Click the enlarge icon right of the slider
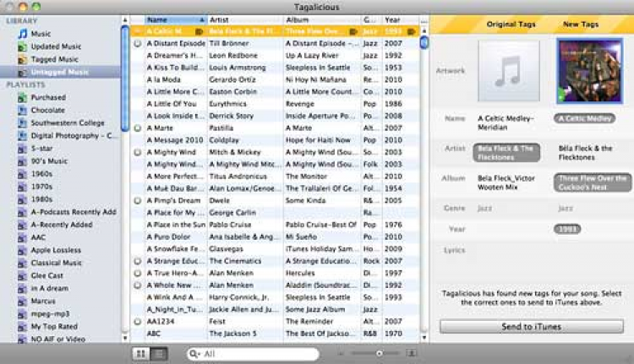This screenshot has width=634, height=364. (412, 354)
